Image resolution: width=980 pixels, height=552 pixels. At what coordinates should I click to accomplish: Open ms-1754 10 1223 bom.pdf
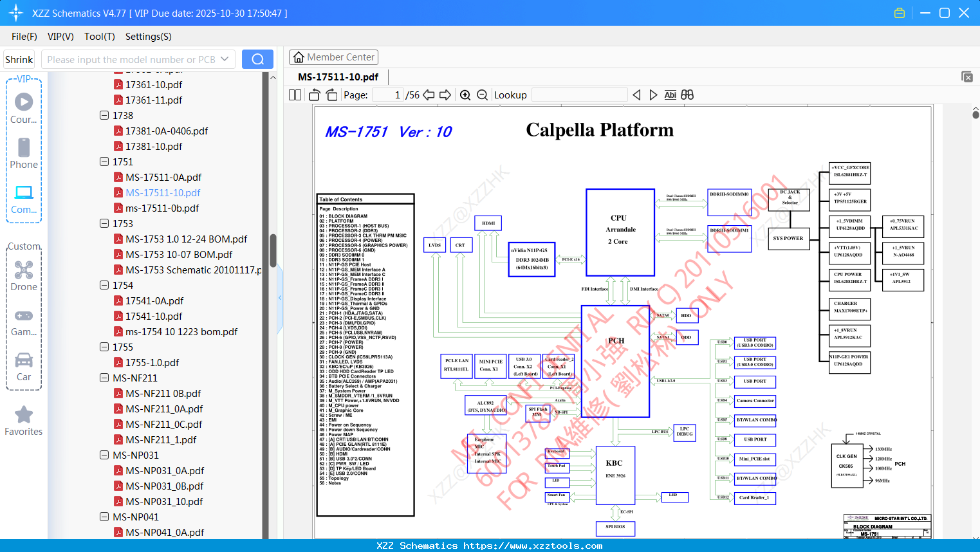tap(181, 331)
